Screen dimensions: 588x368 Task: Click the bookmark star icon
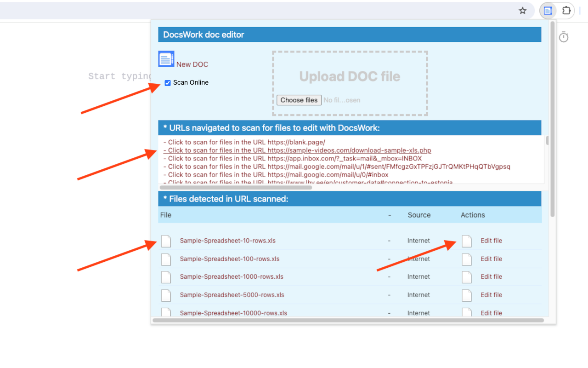pyautogui.click(x=522, y=10)
